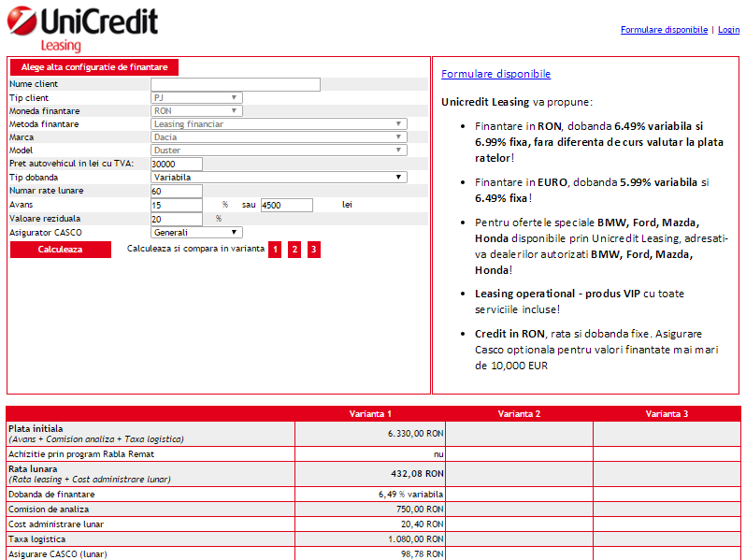Click the Rata lunara row label
This screenshot has width=746, height=560.
pyautogui.click(x=33, y=469)
